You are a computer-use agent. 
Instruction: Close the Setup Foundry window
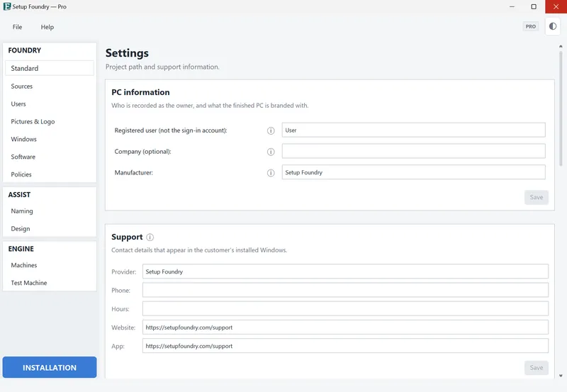pyautogui.click(x=556, y=6)
